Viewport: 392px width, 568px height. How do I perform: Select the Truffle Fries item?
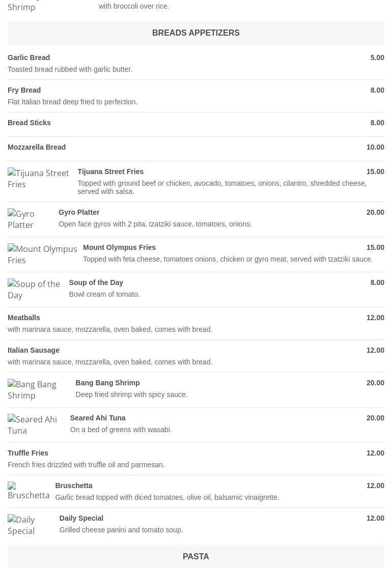(x=28, y=453)
